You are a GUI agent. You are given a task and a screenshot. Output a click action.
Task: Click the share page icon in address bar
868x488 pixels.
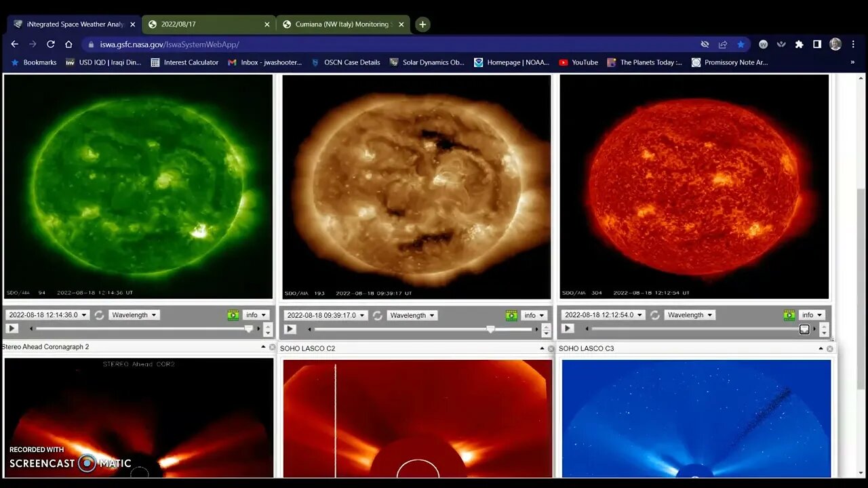[723, 44]
